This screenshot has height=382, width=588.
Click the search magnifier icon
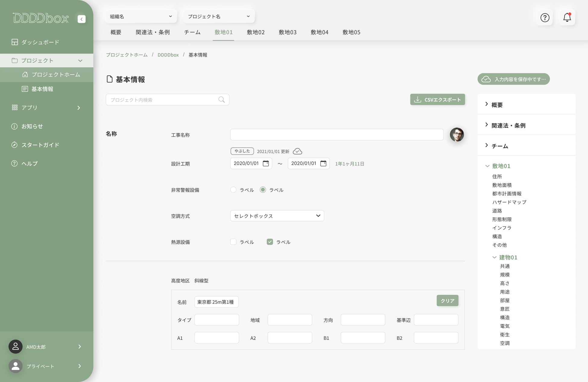click(222, 100)
